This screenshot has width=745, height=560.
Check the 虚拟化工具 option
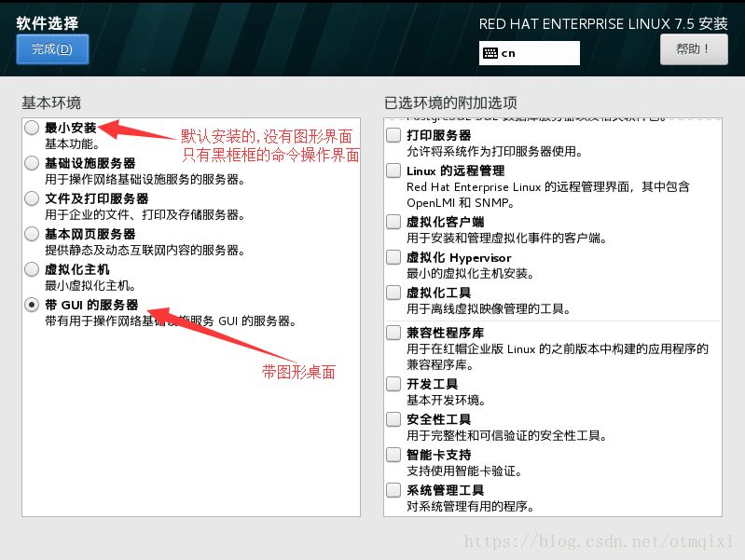(393, 293)
